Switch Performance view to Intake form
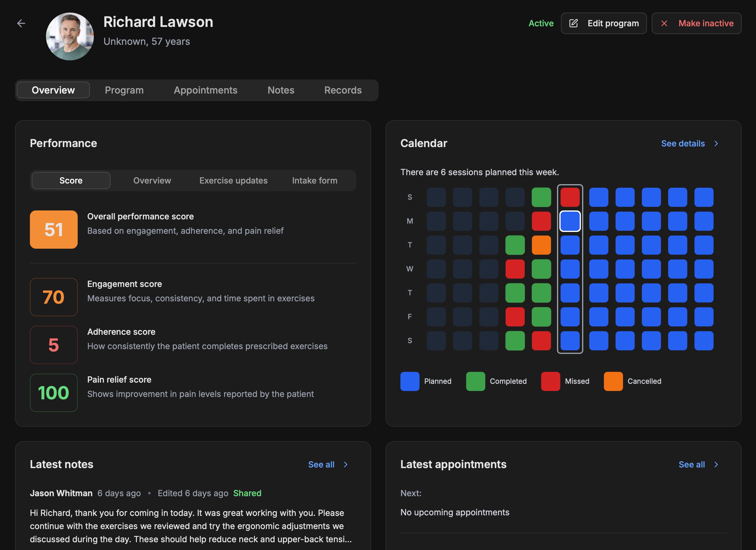The width and height of the screenshot is (756, 550). (x=314, y=181)
